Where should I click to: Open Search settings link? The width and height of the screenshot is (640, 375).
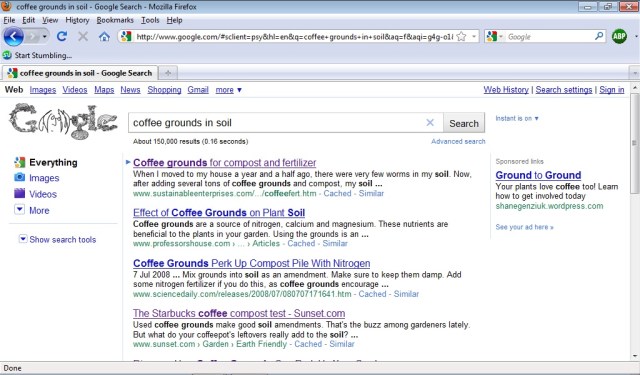tap(564, 90)
